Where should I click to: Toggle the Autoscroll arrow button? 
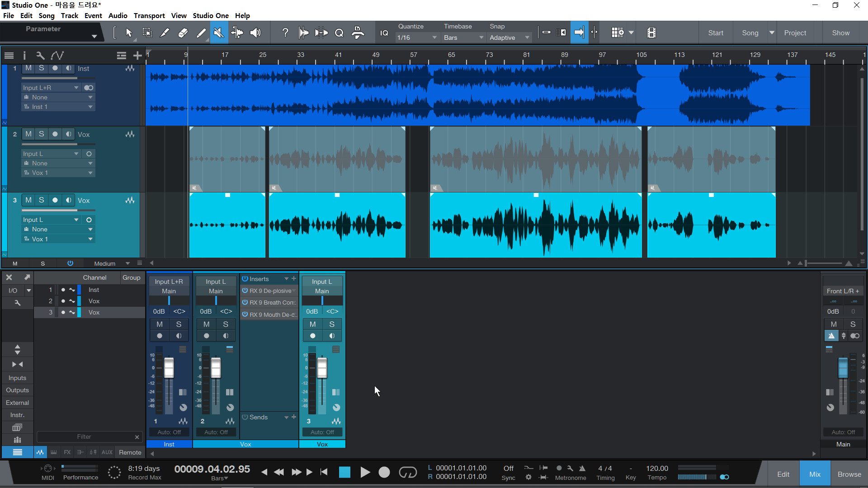point(579,33)
